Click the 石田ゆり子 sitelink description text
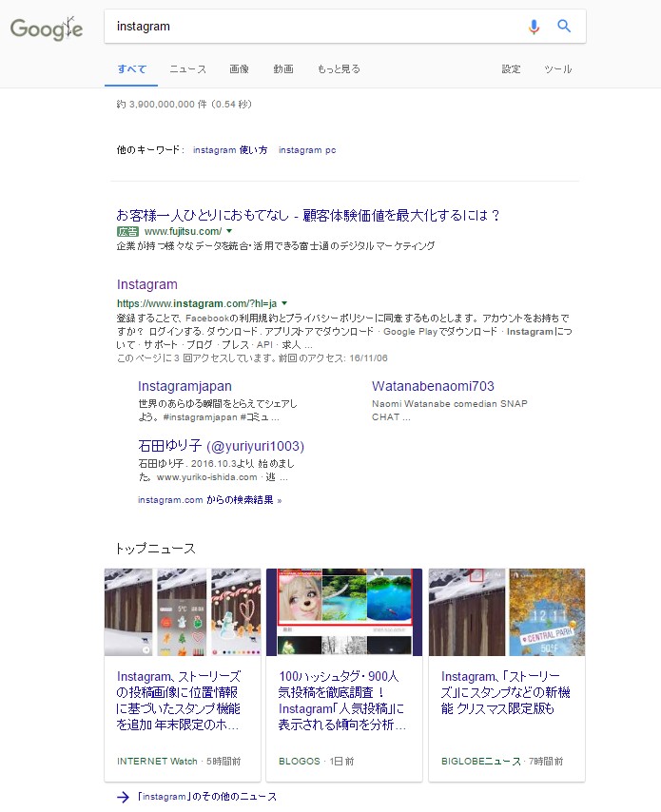Screen dimensions: 661x812 pyautogui.click(x=217, y=471)
